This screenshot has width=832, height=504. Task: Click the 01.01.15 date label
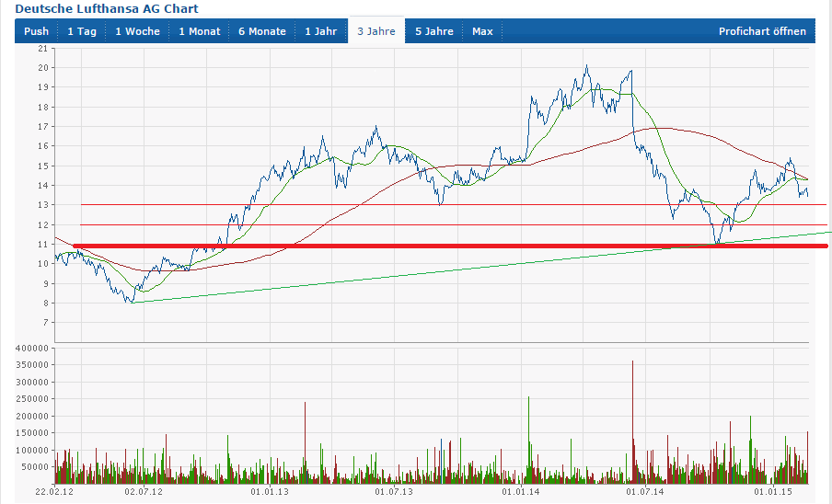[773, 491]
